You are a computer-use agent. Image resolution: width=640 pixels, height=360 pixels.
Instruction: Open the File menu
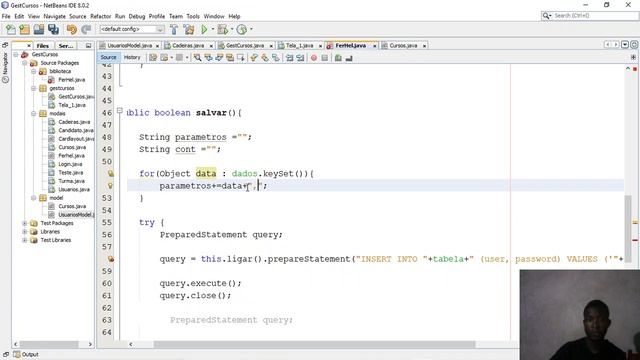pyautogui.click(x=6, y=16)
